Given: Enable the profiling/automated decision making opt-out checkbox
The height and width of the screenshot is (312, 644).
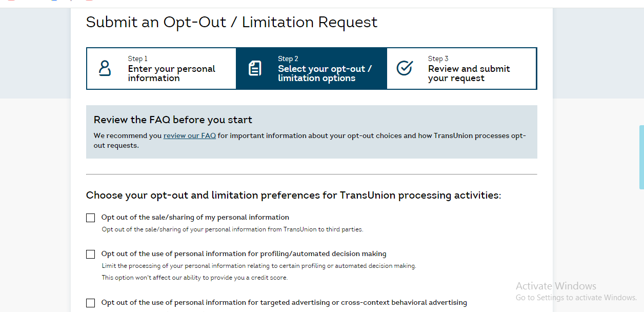Looking at the screenshot, I should 91,254.
